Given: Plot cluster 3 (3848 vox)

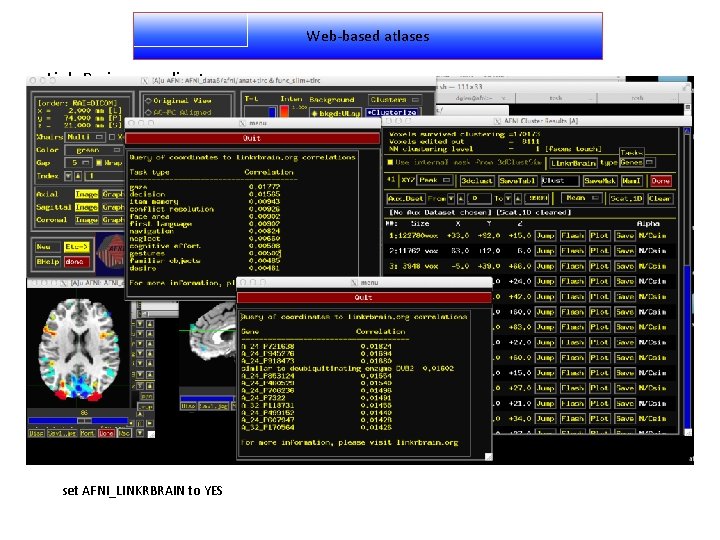Looking at the screenshot, I should [x=599, y=266].
